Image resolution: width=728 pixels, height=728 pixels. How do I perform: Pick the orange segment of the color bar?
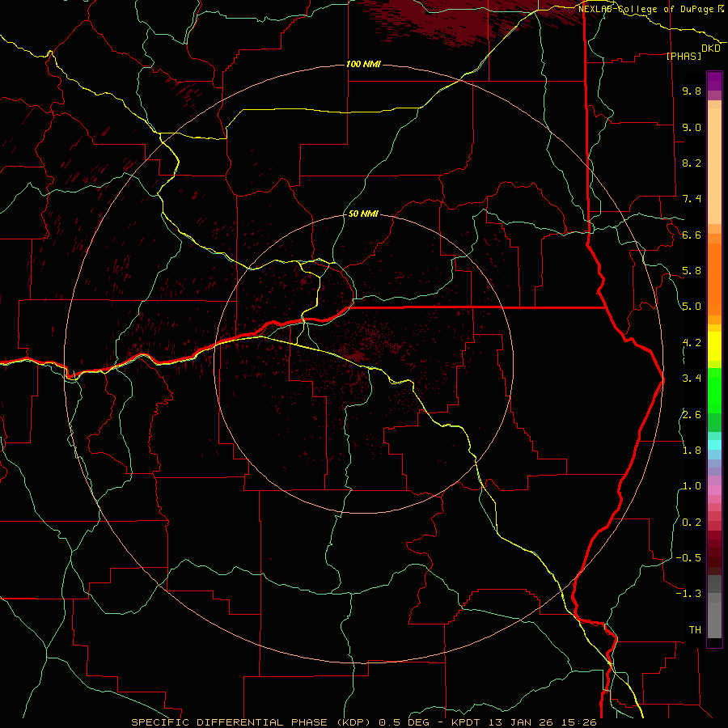(714, 279)
